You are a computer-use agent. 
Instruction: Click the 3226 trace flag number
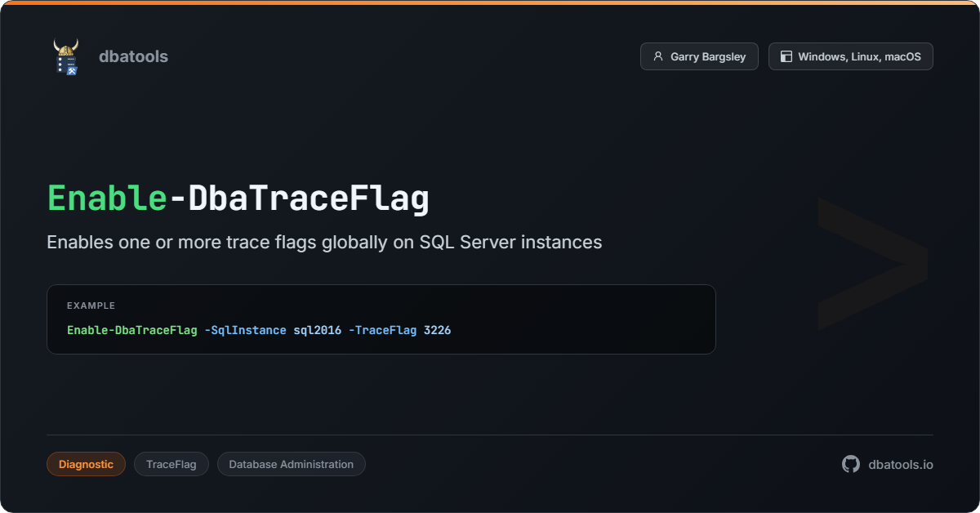[x=437, y=330]
